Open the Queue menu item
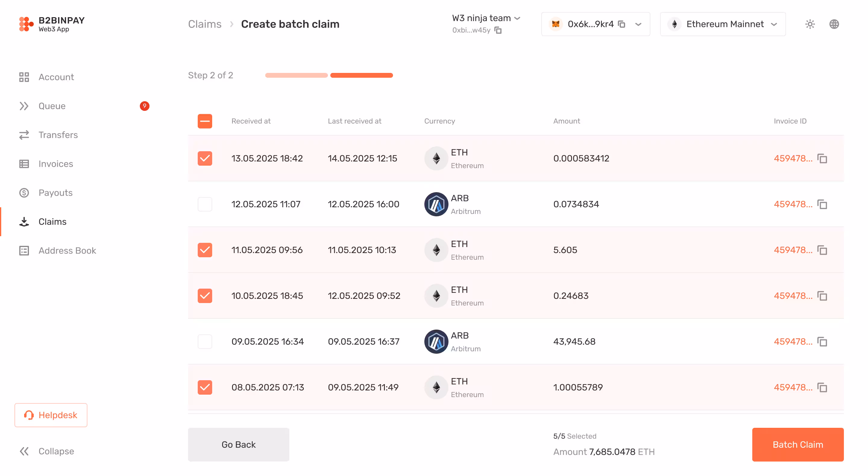Screen dimensions: 868x476 pos(52,106)
